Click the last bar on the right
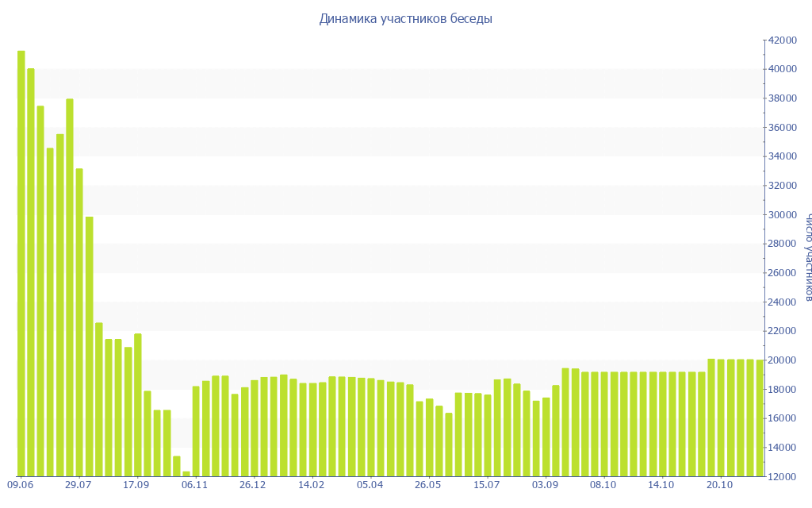This screenshot has height=508, width=812. point(760,418)
